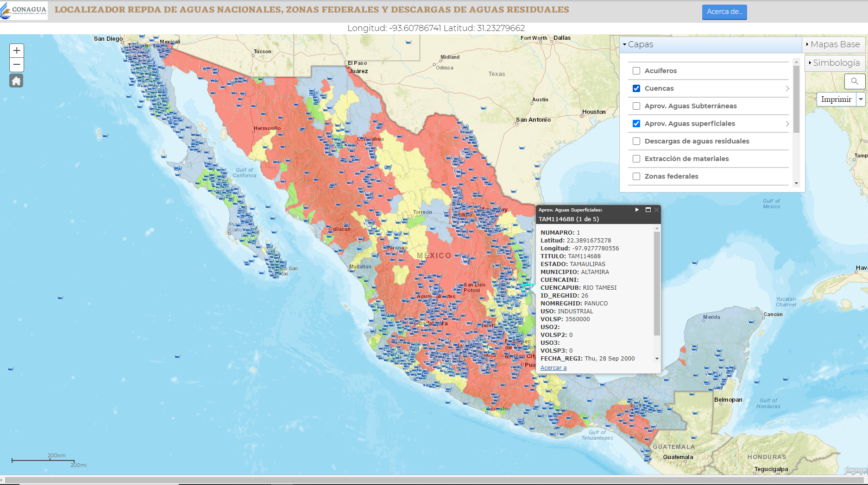This screenshot has width=868, height=485.
Task: Expand Cuencas layer options chevron
Action: pyautogui.click(x=787, y=88)
